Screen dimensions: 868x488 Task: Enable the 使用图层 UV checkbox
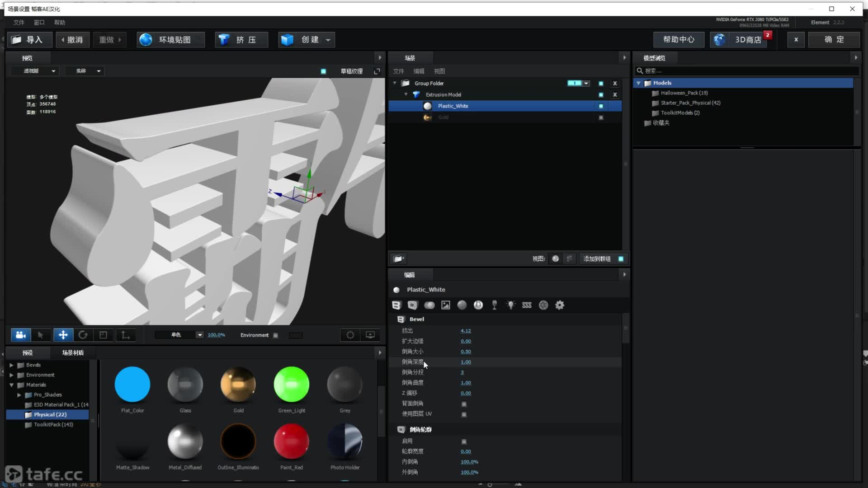464,414
